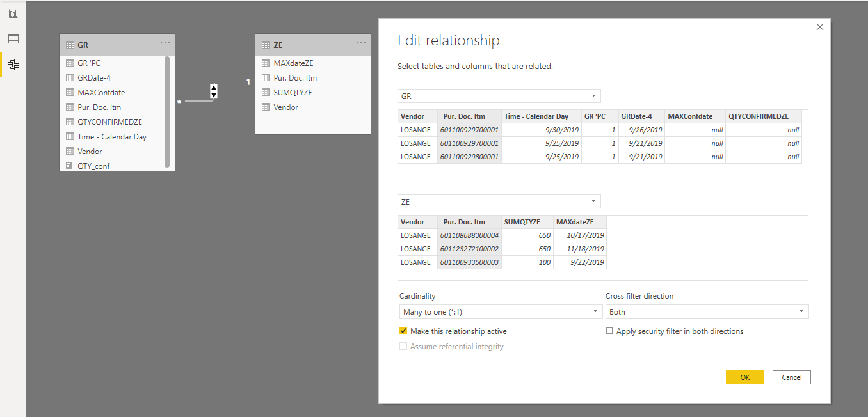Screen dimensions: 868x417
Task: Select Pur. Doc. Itm column in GR preview
Action: pos(469,116)
